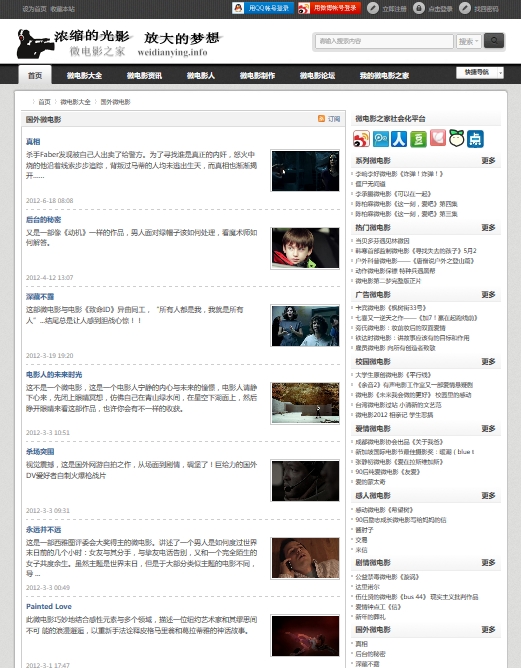Open sidebar link 交易
Viewport: 521px width, 668px height.
click(x=361, y=540)
